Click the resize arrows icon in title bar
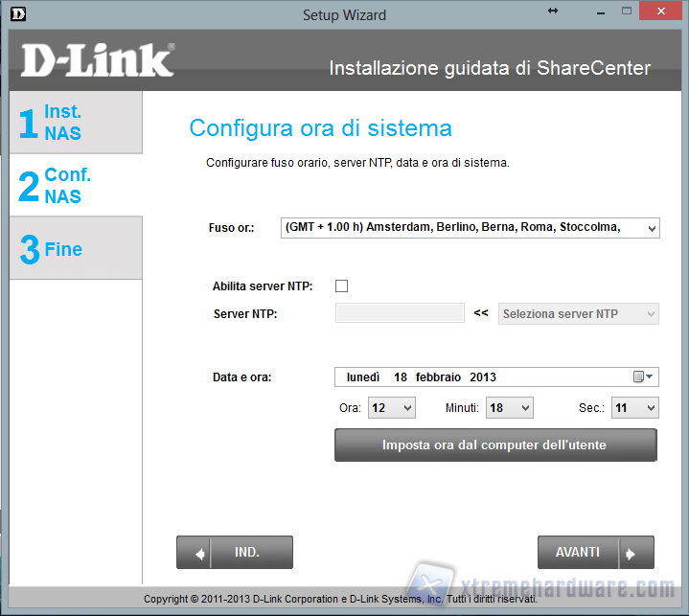Viewport: 689px width, 616px height. [553, 11]
